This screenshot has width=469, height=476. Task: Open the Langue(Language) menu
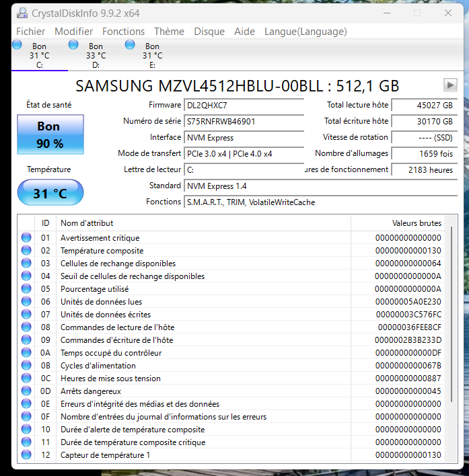point(305,32)
